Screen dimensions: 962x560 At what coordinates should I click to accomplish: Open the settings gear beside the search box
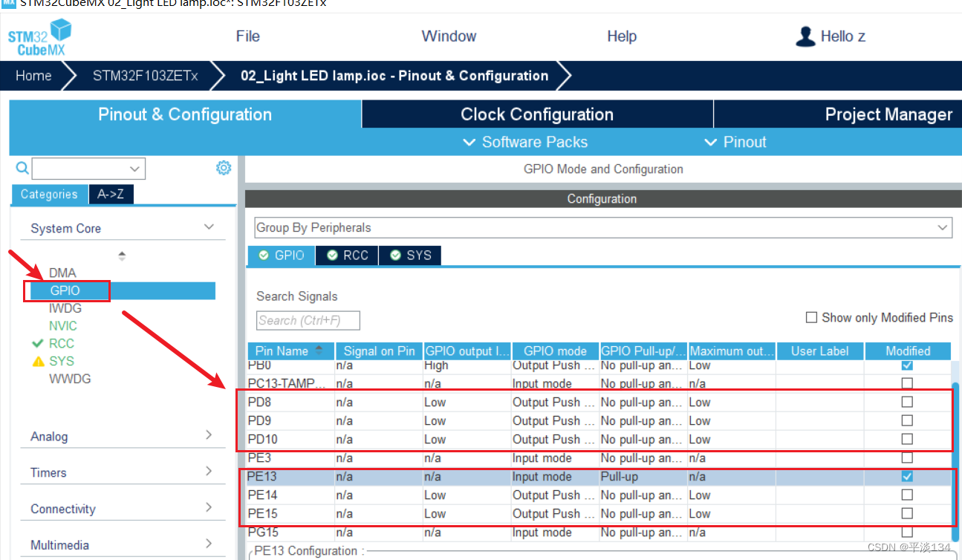click(x=224, y=168)
